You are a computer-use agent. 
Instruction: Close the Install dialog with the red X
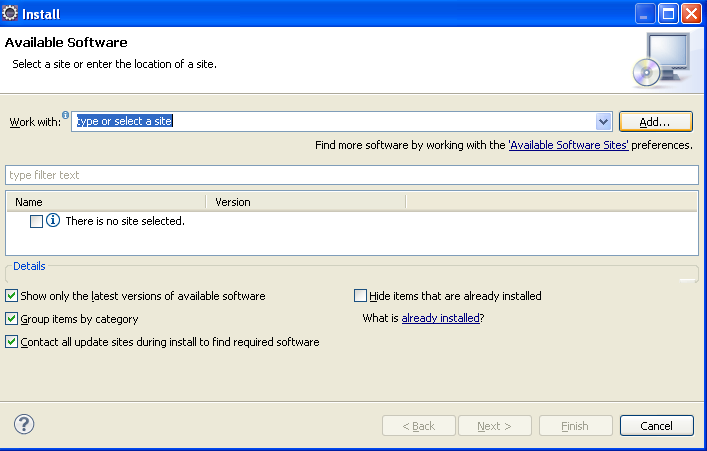click(x=691, y=13)
